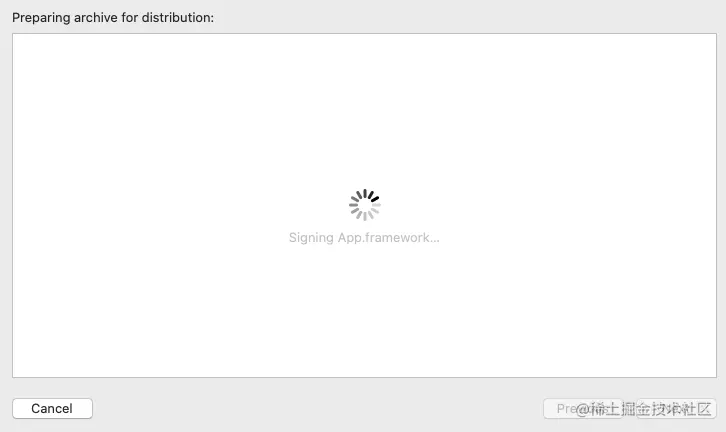The width and height of the screenshot is (726, 432).
Task: Click the dimmed Next button under watermark
Action: coord(676,408)
